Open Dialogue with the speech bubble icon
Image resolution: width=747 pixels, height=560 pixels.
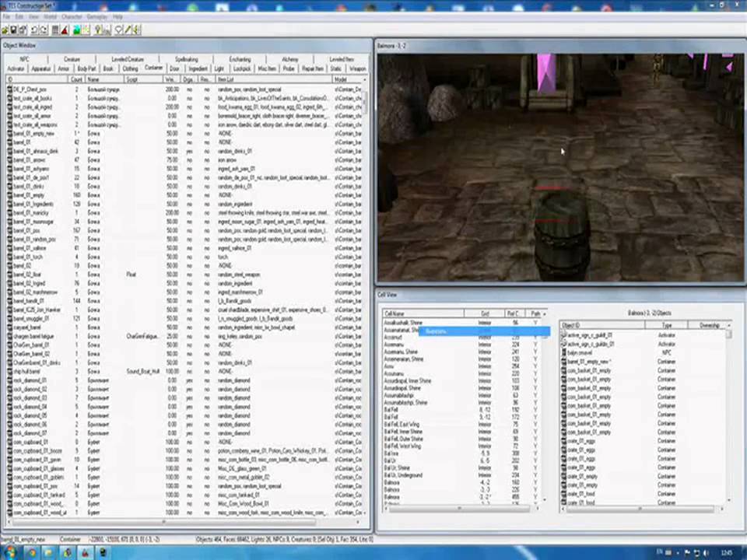118,30
